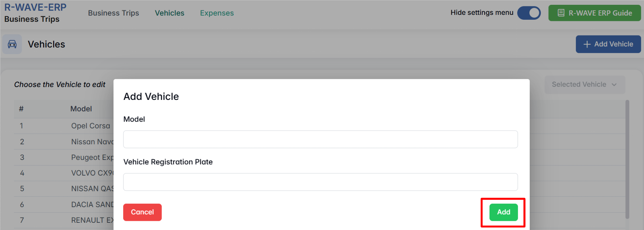Click the Model column header
The width and height of the screenshot is (644, 230).
click(81, 109)
